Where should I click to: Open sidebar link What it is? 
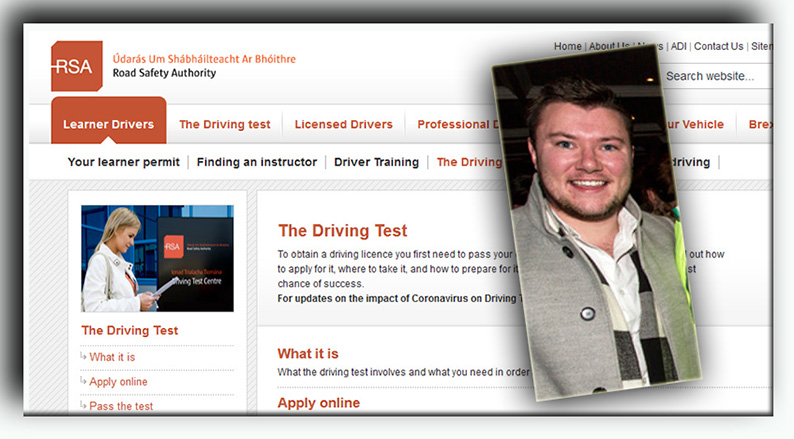click(x=112, y=357)
